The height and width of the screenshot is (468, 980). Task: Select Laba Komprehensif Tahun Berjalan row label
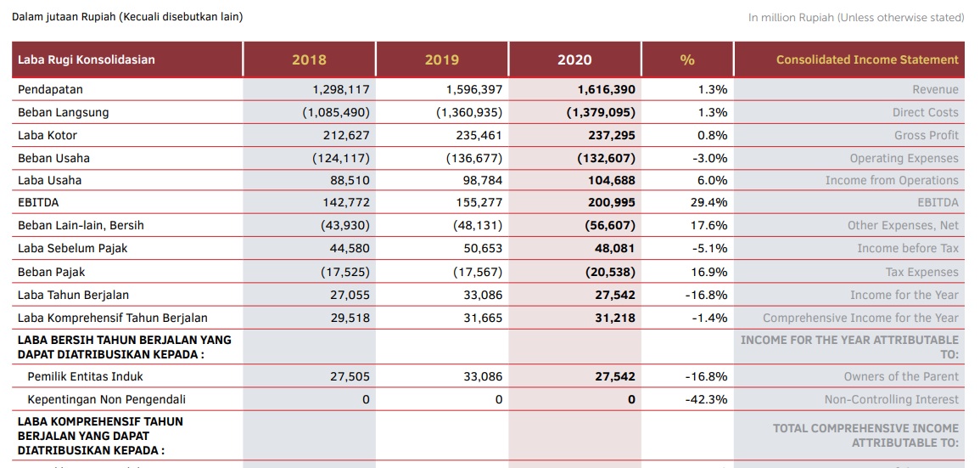click(x=113, y=318)
